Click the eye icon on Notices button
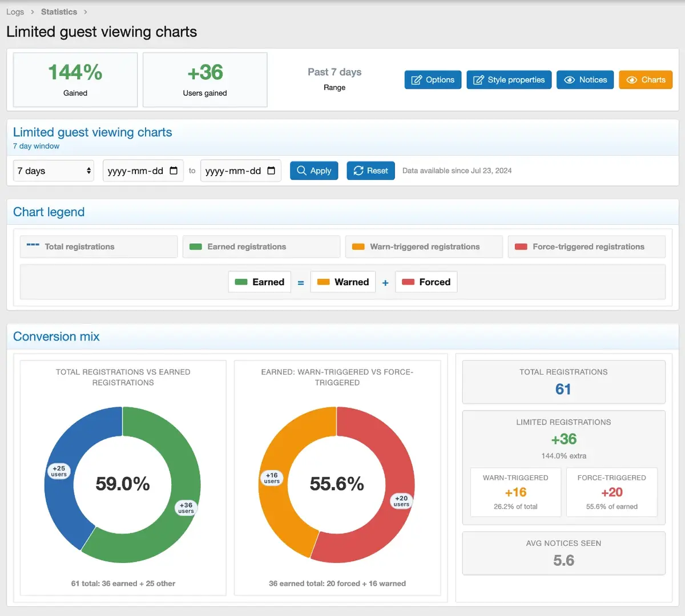The image size is (685, 616). [x=569, y=80]
